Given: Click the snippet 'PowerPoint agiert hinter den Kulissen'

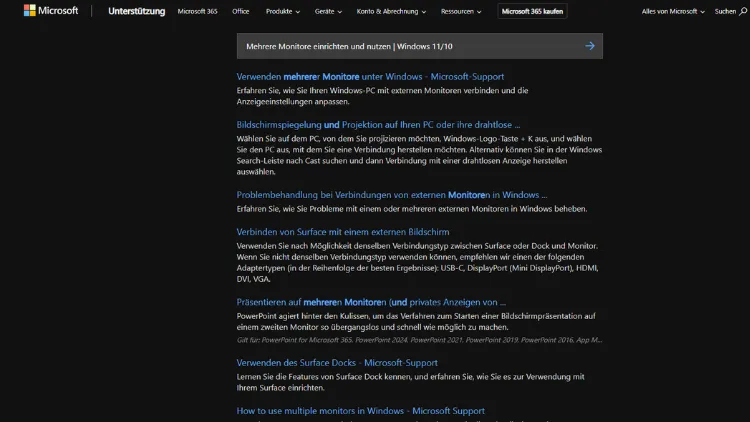Looking at the screenshot, I should [x=416, y=322].
